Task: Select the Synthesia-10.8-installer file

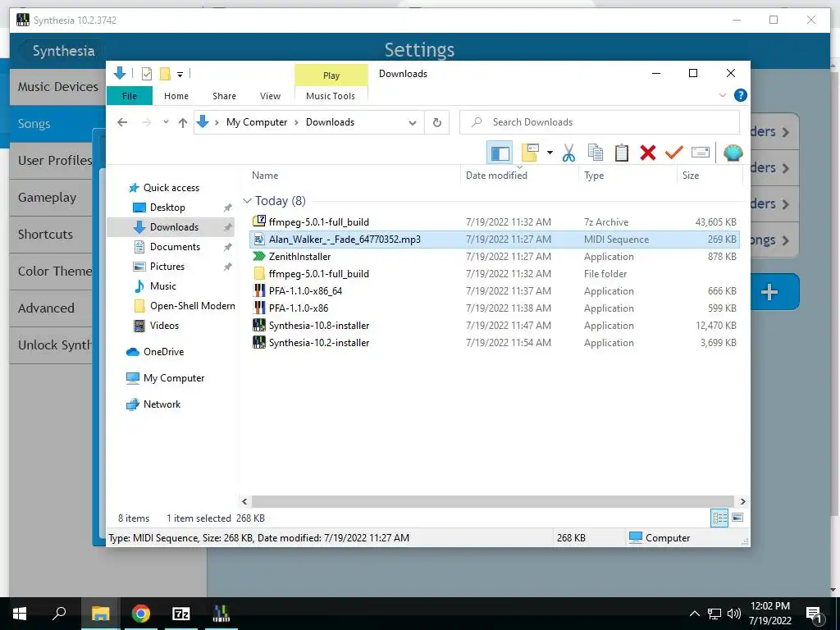Action: click(495, 325)
